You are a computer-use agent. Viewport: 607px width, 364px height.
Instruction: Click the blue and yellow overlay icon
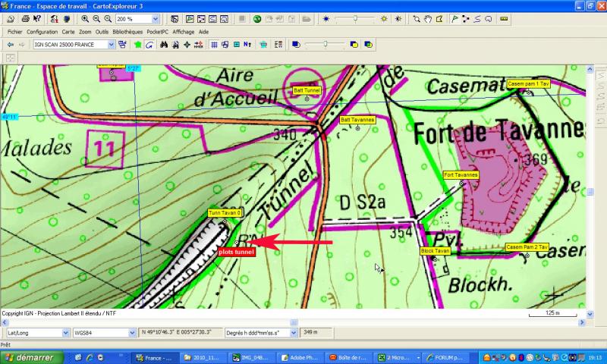pos(354,45)
